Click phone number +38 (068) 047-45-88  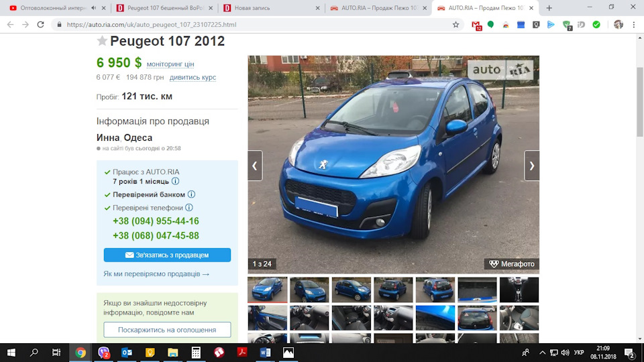tap(156, 235)
